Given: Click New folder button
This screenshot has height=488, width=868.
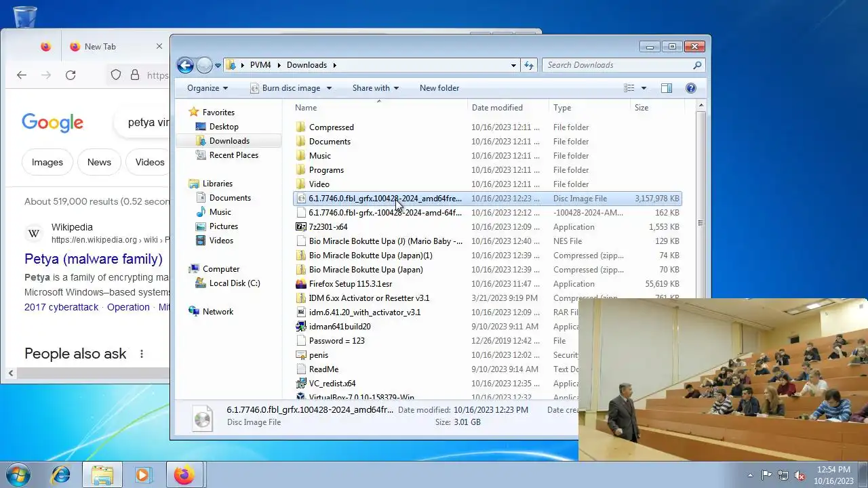Looking at the screenshot, I should (439, 88).
